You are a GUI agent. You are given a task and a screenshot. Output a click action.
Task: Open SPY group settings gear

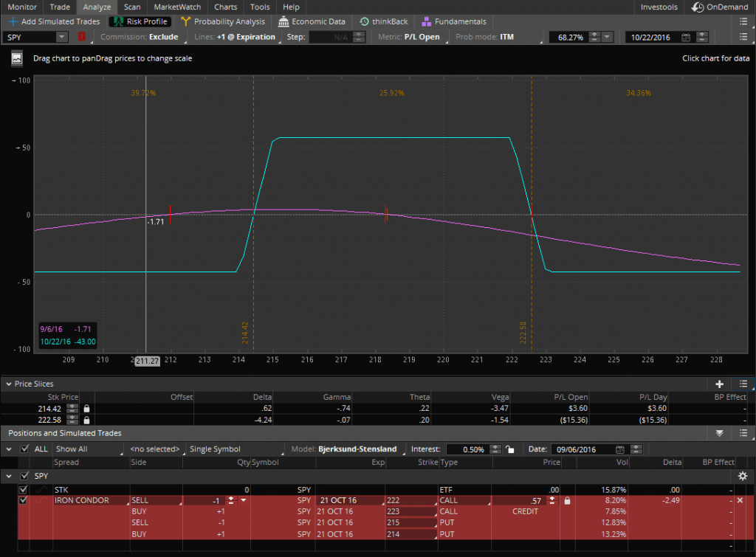point(743,476)
